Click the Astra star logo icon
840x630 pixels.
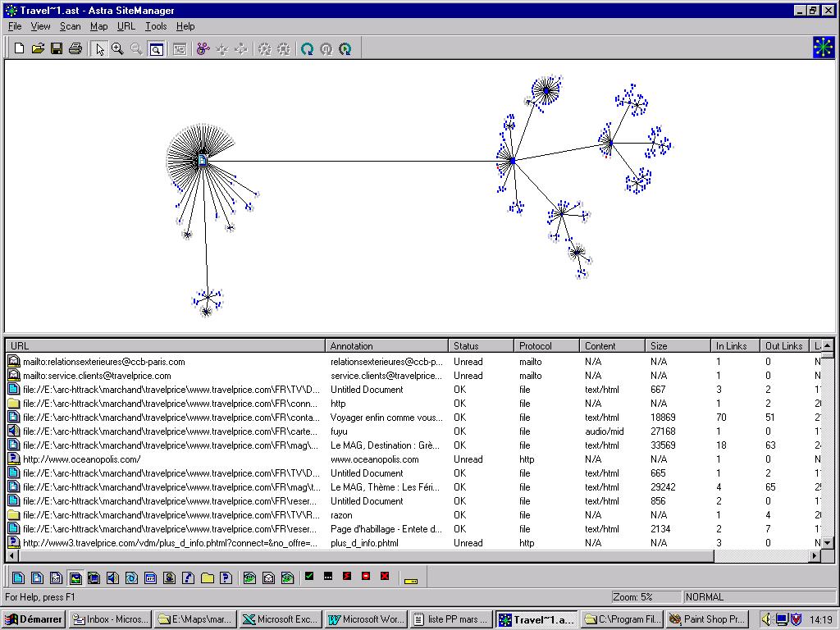click(x=824, y=47)
